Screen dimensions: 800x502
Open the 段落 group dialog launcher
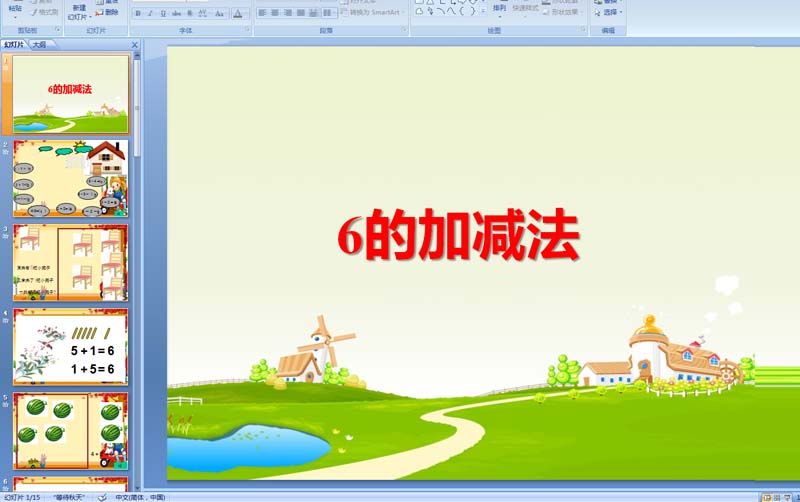[403, 30]
